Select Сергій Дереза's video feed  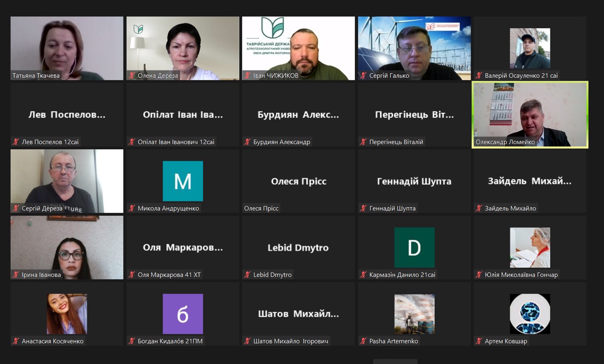(x=67, y=181)
